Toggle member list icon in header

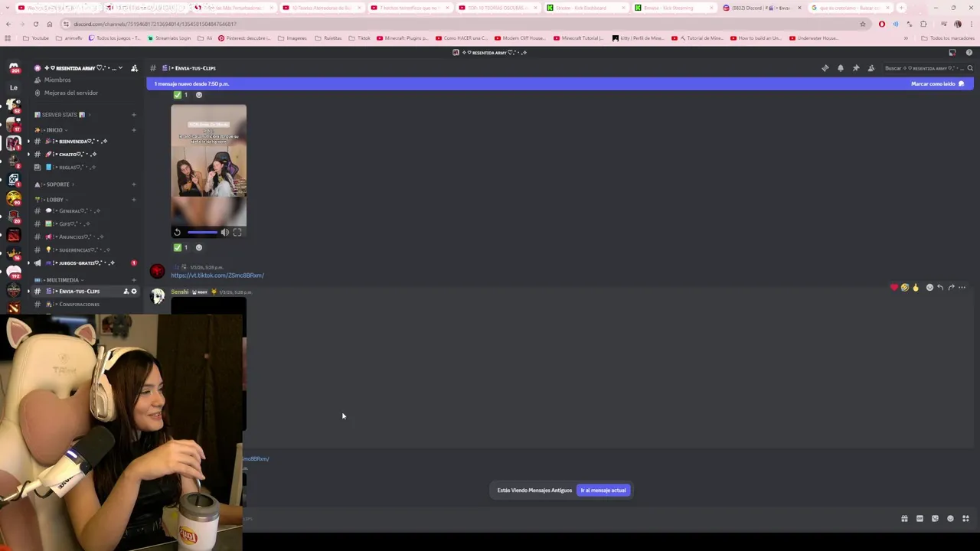pos(871,68)
